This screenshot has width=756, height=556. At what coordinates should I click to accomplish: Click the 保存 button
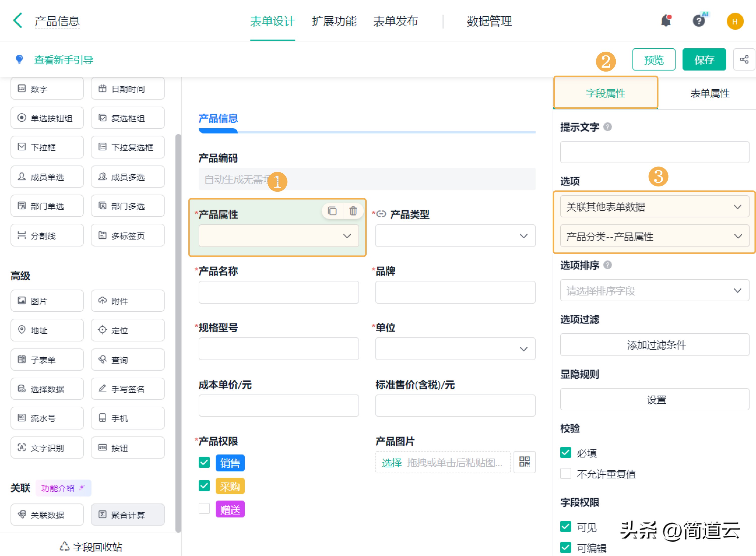[704, 59]
